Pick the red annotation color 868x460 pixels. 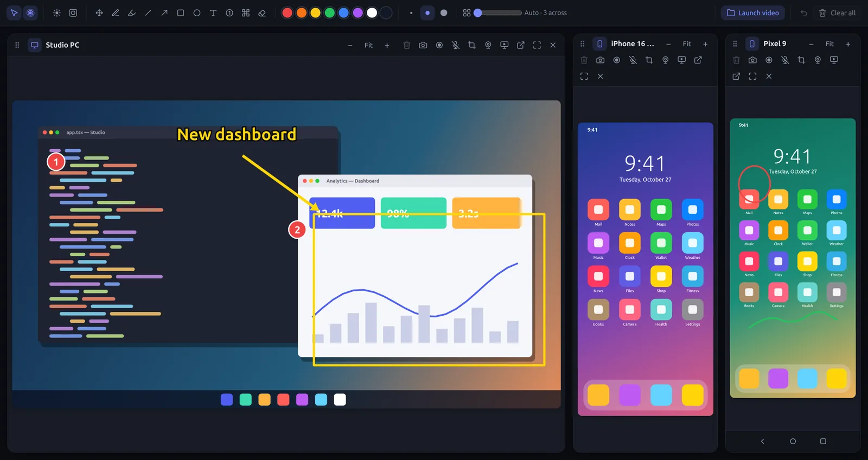(288, 13)
